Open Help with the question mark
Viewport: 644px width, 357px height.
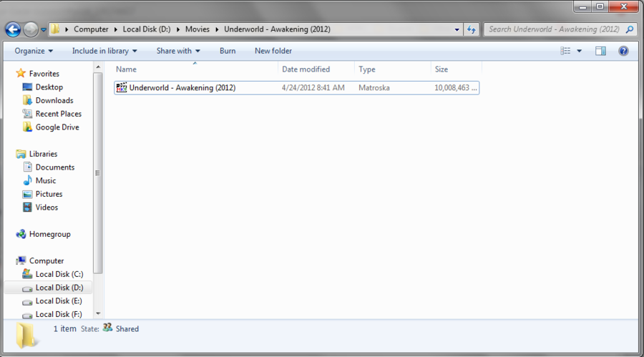click(x=623, y=51)
